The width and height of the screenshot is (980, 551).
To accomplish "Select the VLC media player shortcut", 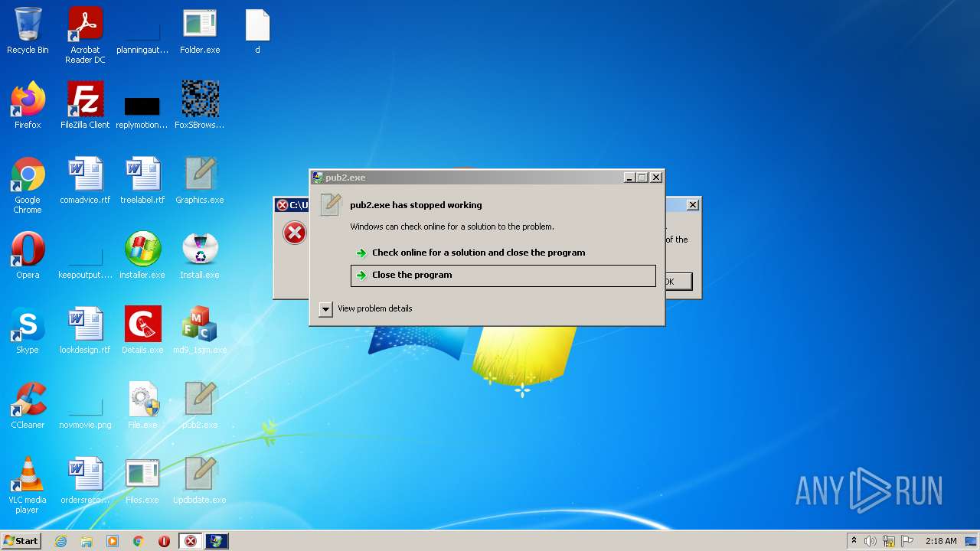I will click(x=28, y=486).
